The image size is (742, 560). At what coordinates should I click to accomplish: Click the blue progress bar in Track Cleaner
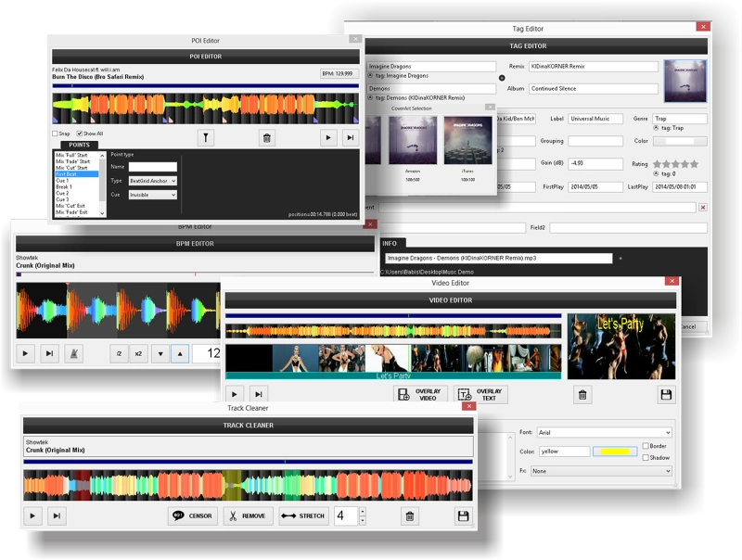248,461
